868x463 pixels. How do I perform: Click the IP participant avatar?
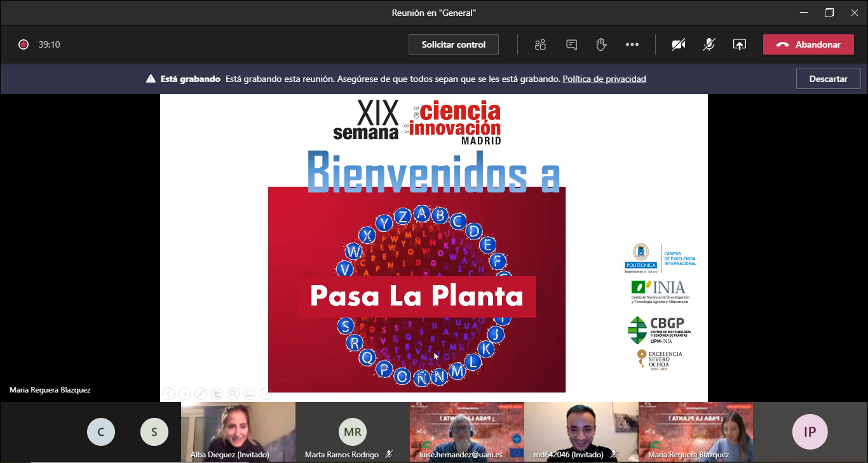810,432
